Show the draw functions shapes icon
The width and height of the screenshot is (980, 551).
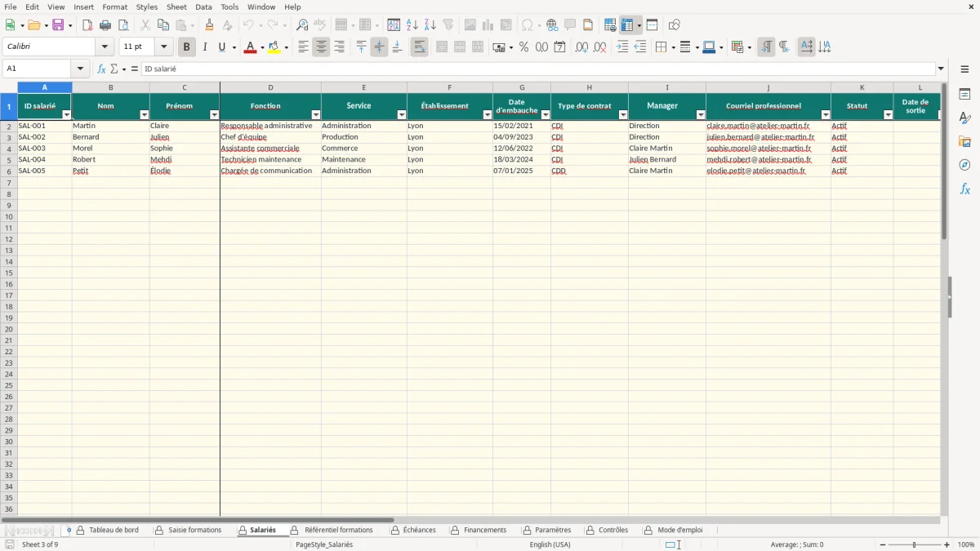click(x=675, y=25)
